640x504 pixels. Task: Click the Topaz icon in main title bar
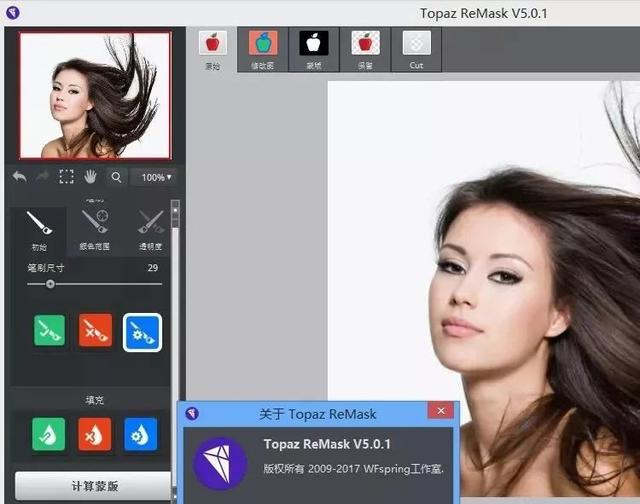13,12
